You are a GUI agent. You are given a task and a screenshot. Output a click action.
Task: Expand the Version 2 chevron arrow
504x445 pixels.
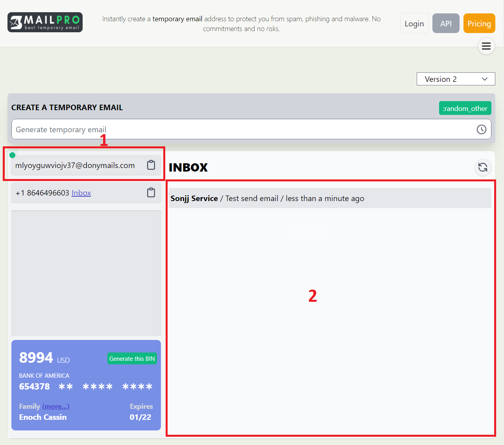[x=485, y=79]
